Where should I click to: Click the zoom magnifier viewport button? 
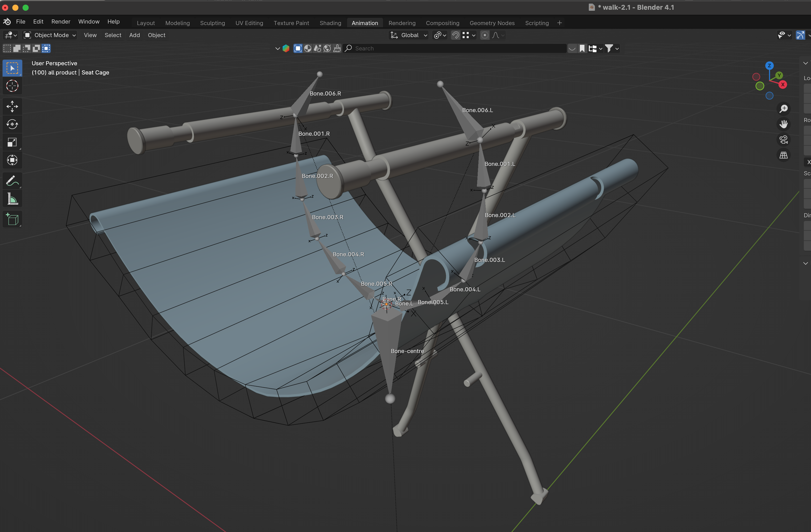[783, 109]
